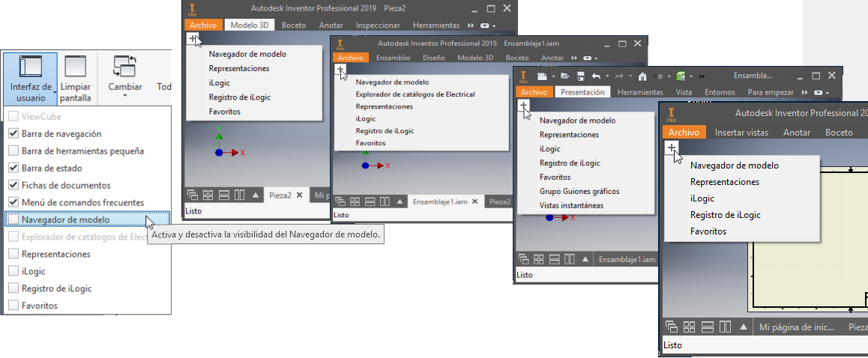Screen dimensions: 868x358
Task: Close Ensamblaje1.iam document tab in assembly window
Action: tap(474, 202)
